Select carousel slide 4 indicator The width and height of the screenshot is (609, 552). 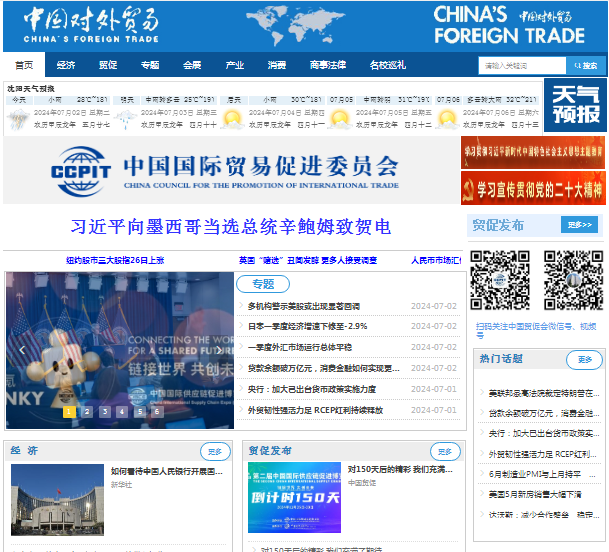122,411
